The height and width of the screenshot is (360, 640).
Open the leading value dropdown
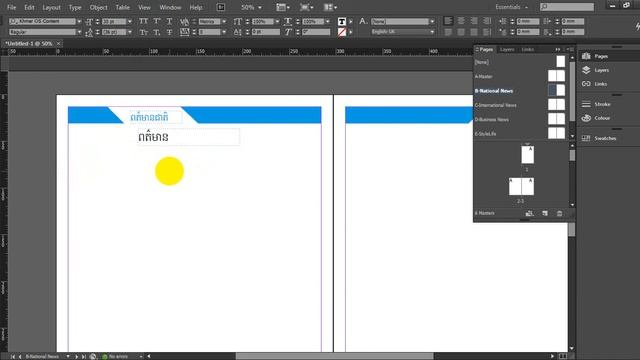(x=130, y=32)
